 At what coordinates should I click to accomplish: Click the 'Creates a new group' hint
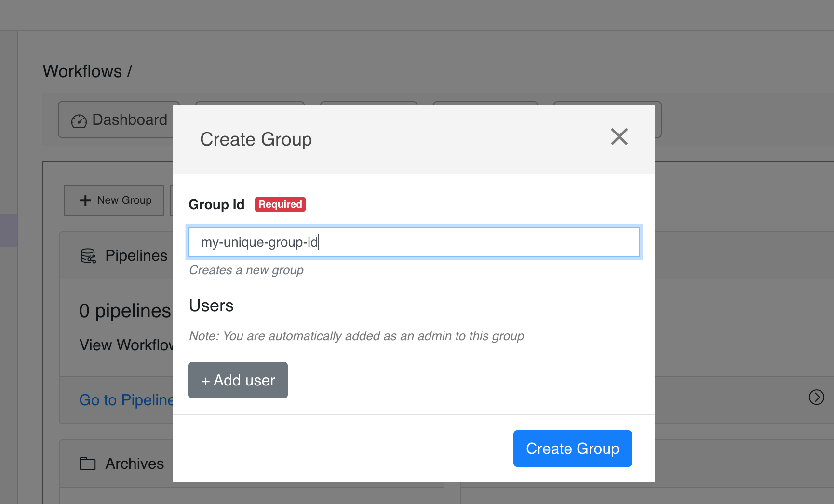pyautogui.click(x=246, y=270)
